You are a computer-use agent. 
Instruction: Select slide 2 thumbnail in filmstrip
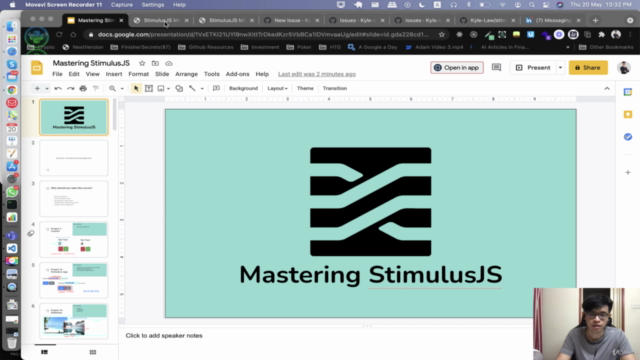[x=74, y=158]
